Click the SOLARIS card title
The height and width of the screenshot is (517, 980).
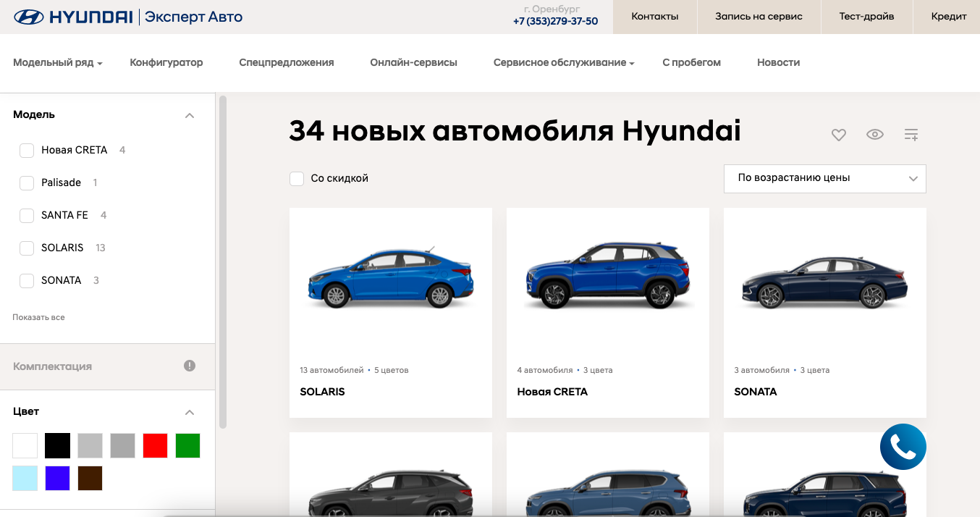322,392
